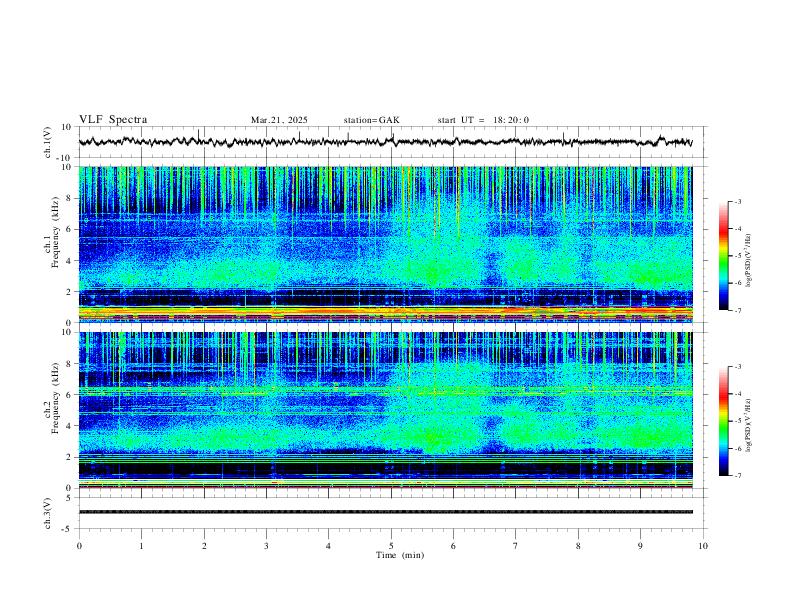Click inside the ch.1 spectrogram plot
Screen dimensions: 792x612
click(385, 244)
